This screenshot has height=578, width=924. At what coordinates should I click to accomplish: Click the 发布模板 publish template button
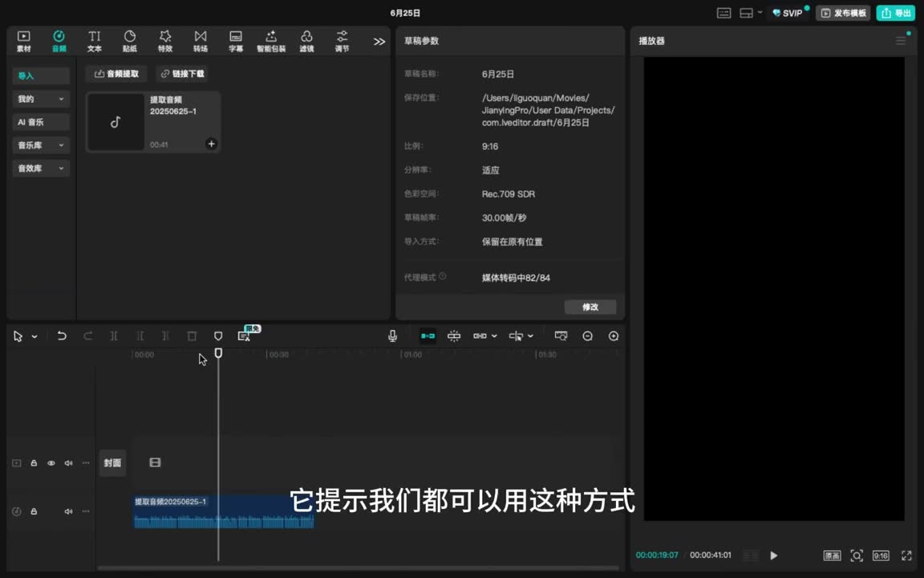click(x=843, y=13)
